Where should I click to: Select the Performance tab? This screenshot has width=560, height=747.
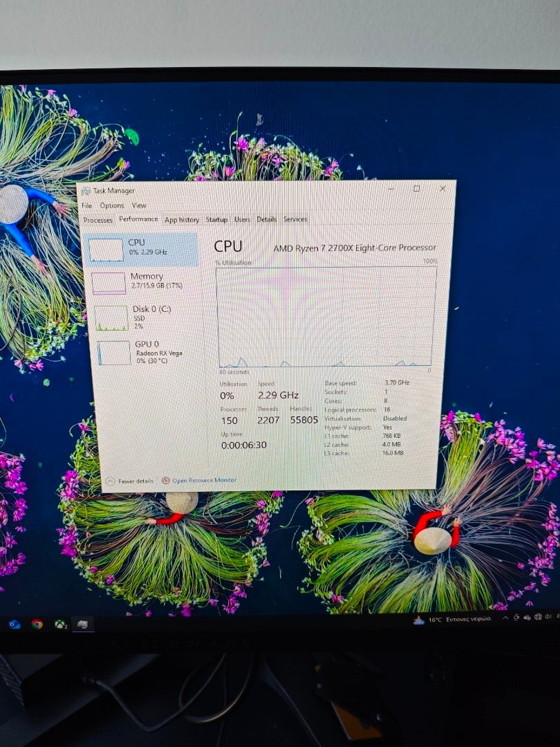coord(138,219)
